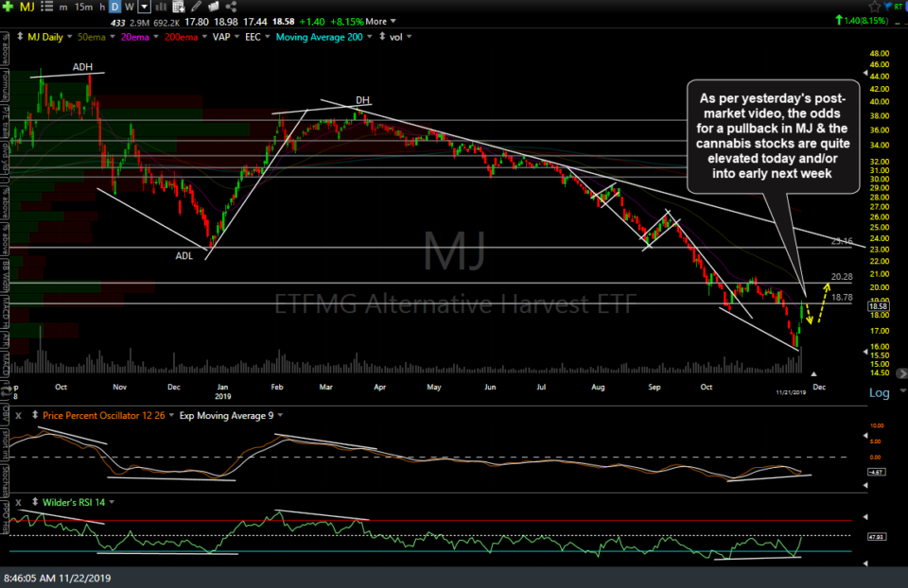The height and width of the screenshot is (588, 908).
Task: Select the bar chart style icon
Action: click(159, 8)
